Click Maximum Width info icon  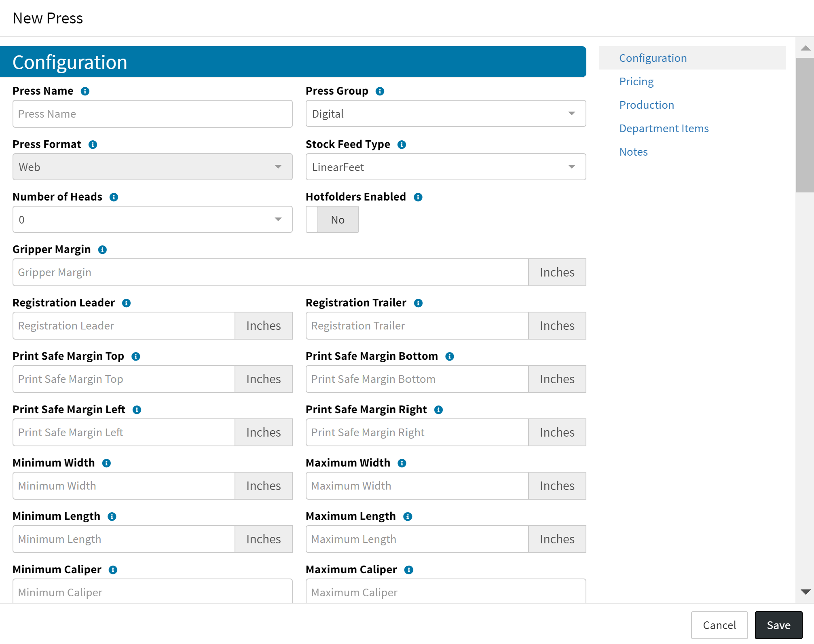(402, 463)
